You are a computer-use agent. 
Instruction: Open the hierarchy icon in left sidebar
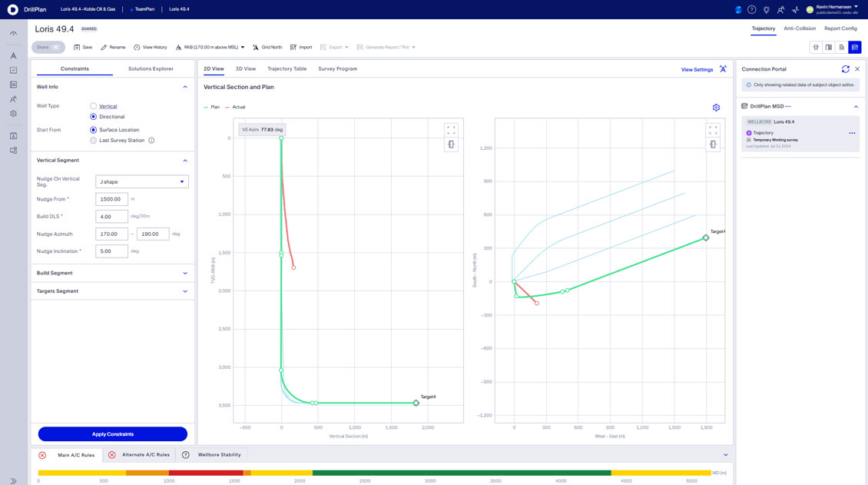click(x=13, y=150)
